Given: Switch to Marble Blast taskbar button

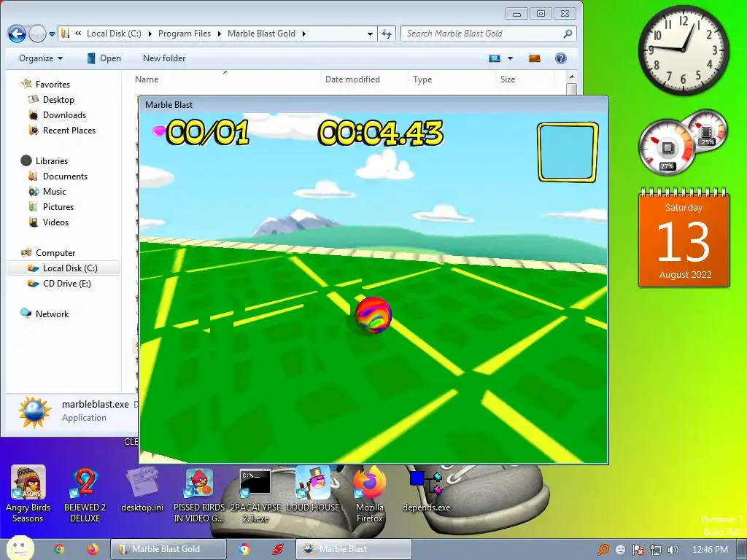Looking at the screenshot, I should (353, 549).
